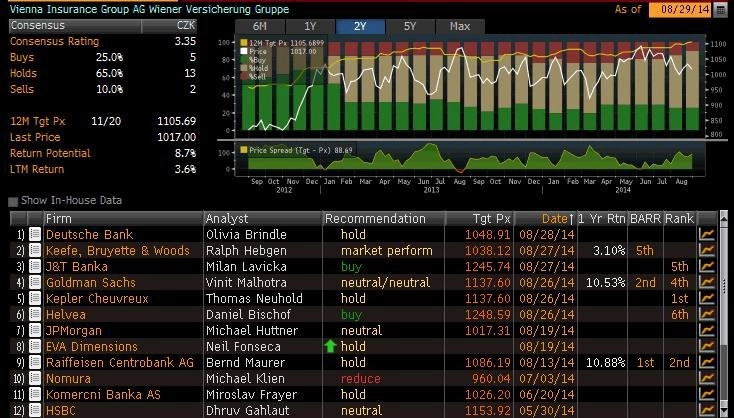Sort the table by Analyst column header
The image size is (734, 418).
[263, 219]
